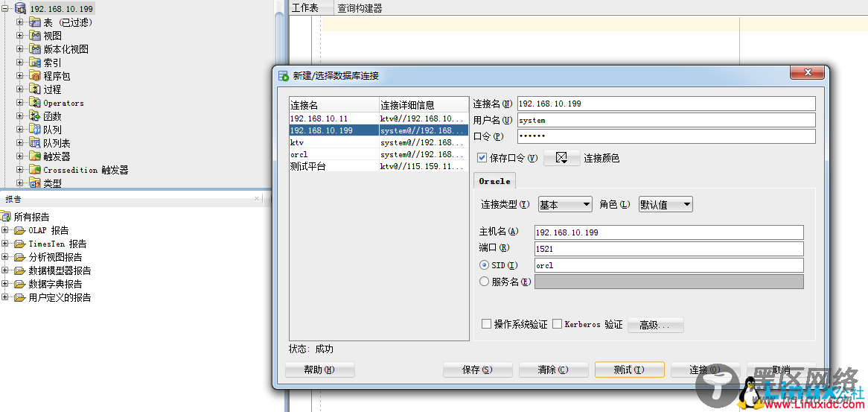This screenshot has width=868, height=412.
Task: Click the 连接 button
Action: [x=705, y=370]
